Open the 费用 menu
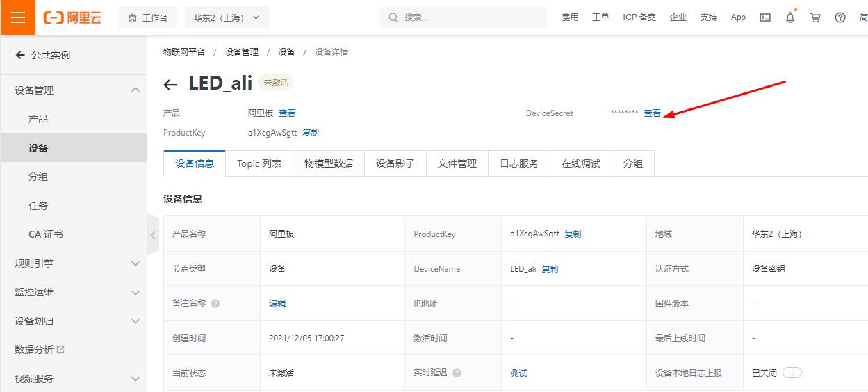The height and width of the screenshot is (392, 868). (570, 17)
